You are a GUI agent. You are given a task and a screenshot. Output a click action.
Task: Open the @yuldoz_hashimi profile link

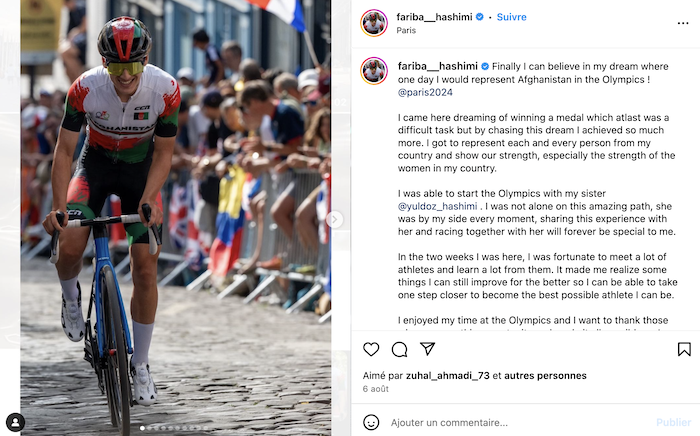click(x=438, y=206)
